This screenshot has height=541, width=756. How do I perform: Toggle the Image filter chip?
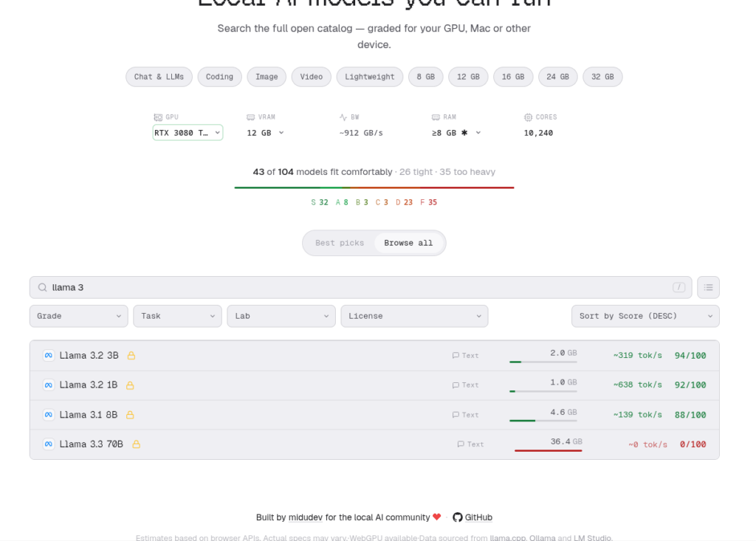pyautogui.click(x=267, y=77)
